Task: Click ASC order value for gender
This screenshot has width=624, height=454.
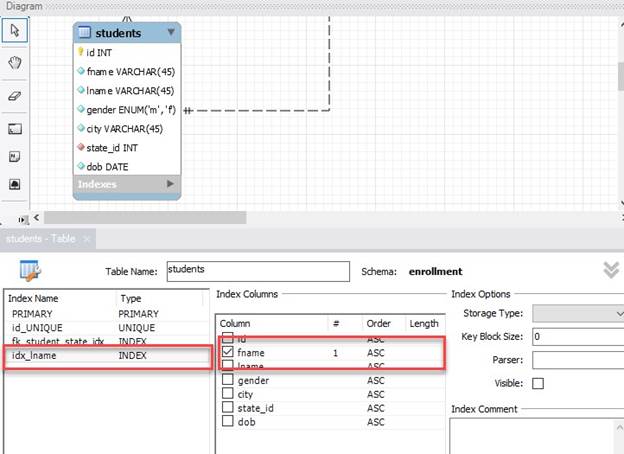Action: click(x=376, y=380)
